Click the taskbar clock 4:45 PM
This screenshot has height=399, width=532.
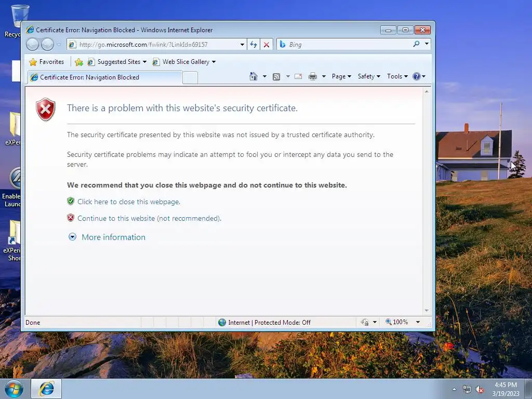tap(506, 385)
